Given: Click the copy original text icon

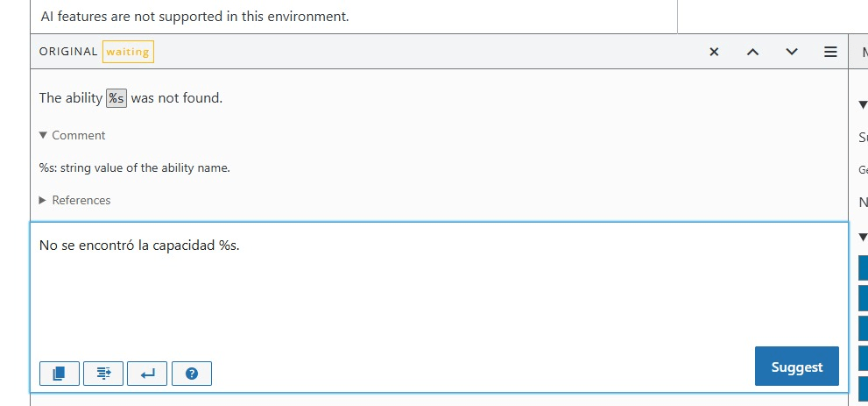Looking at the screenshot, I should [x=60, y=374].
